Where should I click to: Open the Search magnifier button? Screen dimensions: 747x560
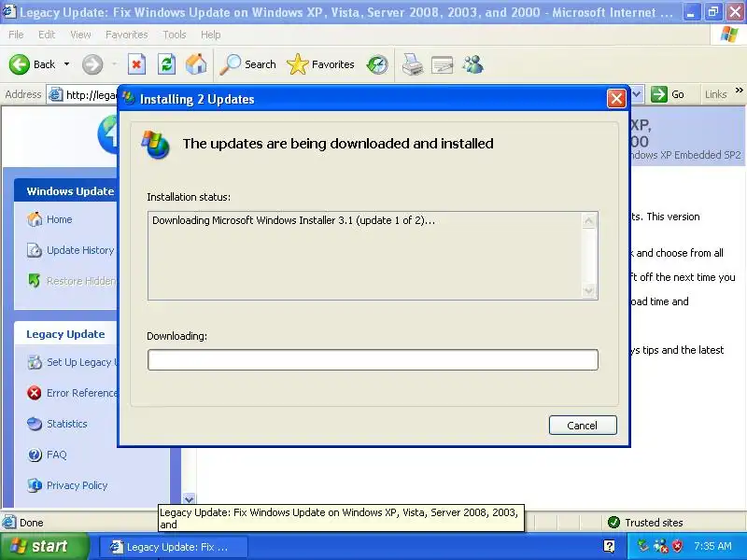247,64
